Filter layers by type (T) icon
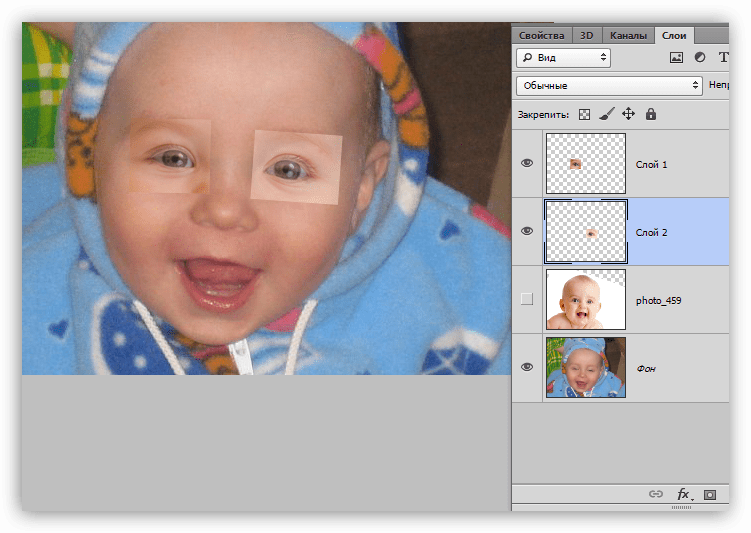 (724, 57)
